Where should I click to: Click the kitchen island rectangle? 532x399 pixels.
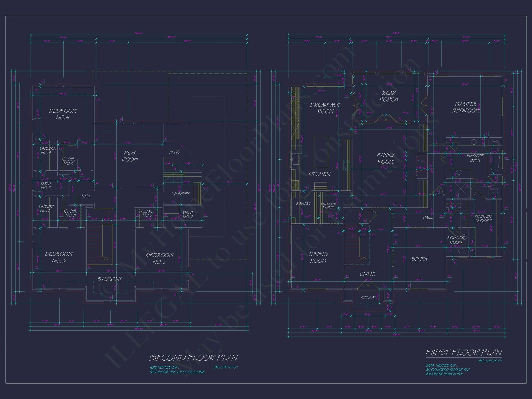point(321,152)
